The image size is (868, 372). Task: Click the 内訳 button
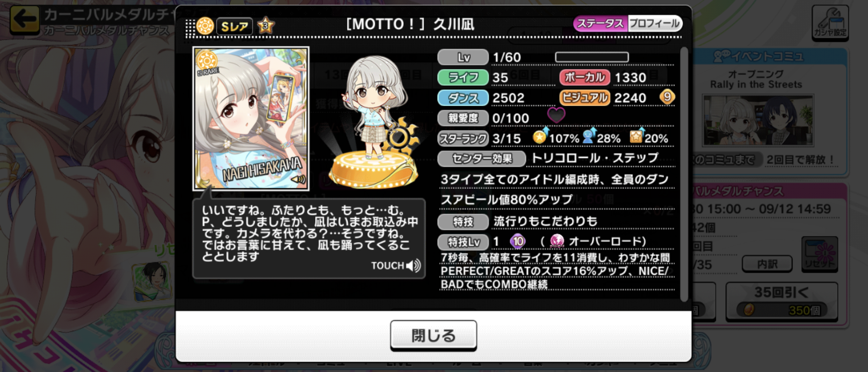click(x=767, y=264)
